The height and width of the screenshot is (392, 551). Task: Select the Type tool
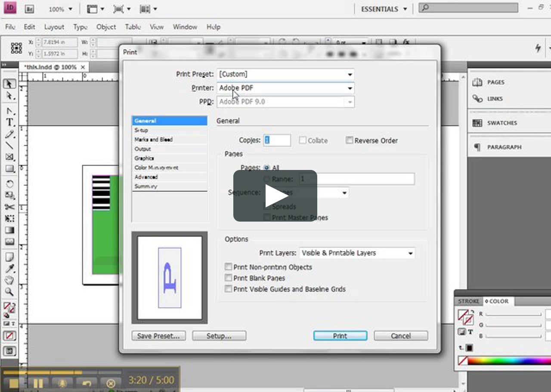(9, 123)
